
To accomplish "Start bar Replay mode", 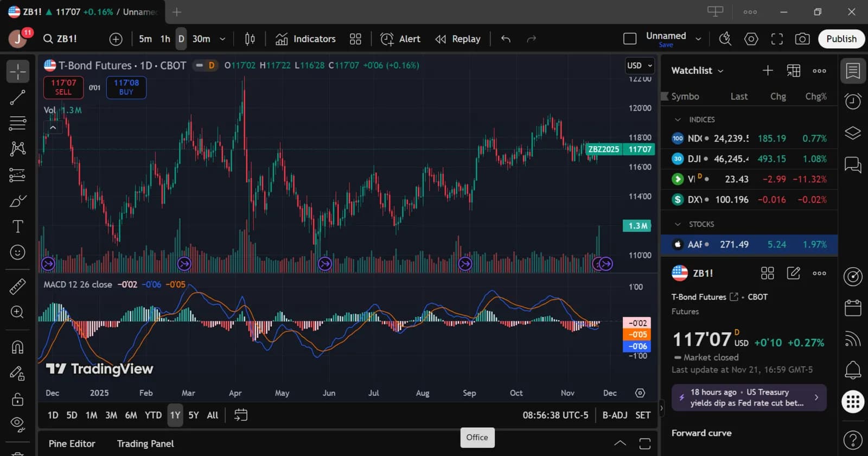I will coord(458,39).
